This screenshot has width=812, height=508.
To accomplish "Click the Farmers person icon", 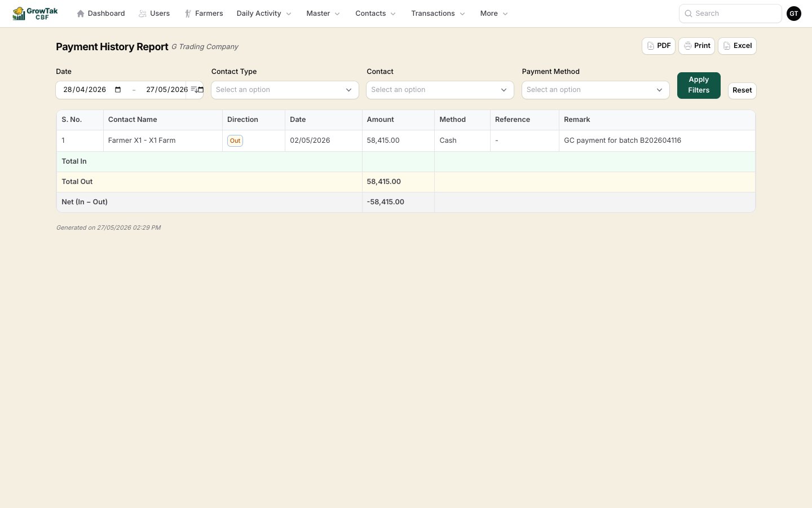I will 188,14.
